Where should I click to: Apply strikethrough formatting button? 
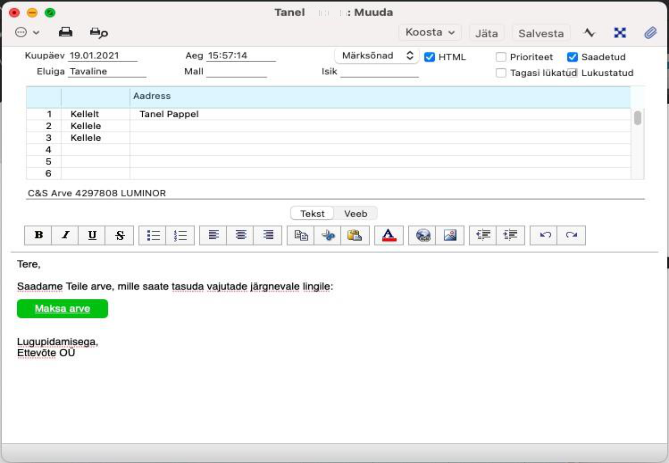tap(120, 235)
